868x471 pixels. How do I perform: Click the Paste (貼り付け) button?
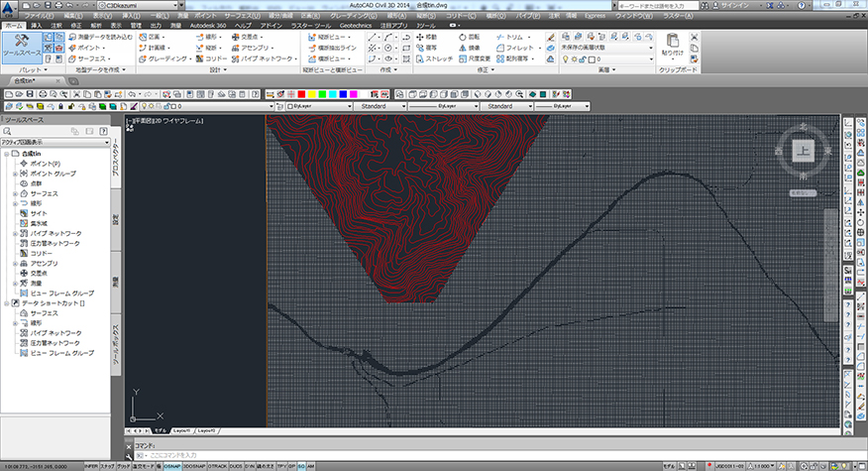[x=672, y=46]
